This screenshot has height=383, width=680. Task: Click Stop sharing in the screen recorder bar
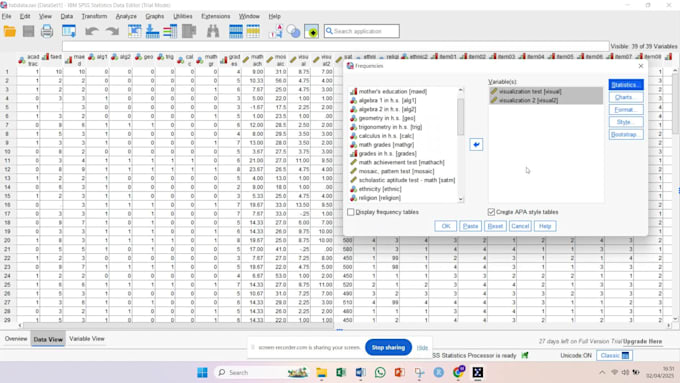point(388,347)
